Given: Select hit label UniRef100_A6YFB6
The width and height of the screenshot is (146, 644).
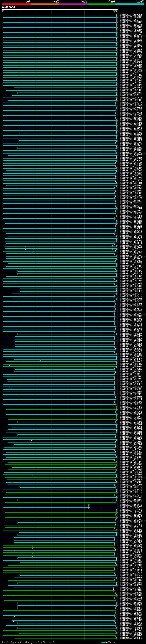Looking at the screenshot, I should click(131, 347).
